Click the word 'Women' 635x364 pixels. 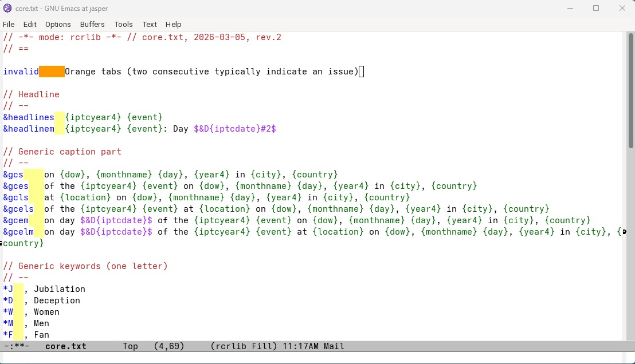pyautogui.click(x=46, y=312)
